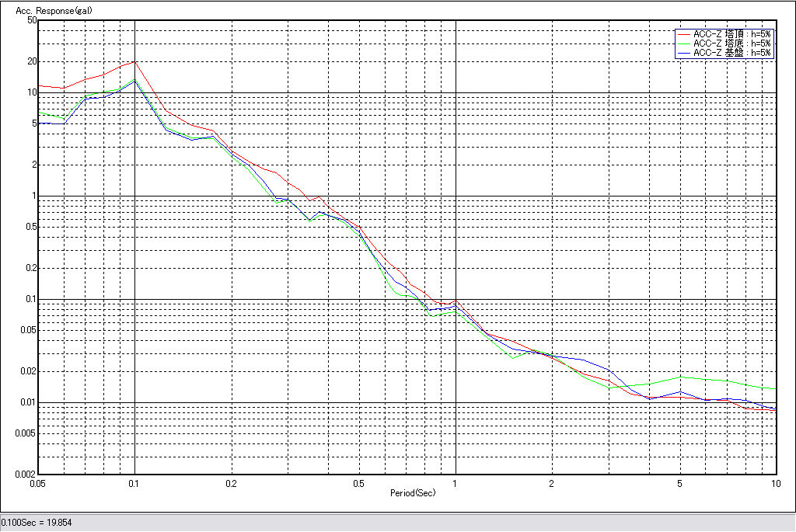Select legend entry ACC-Z 基盤 h=5%

(x=731, y=53)
